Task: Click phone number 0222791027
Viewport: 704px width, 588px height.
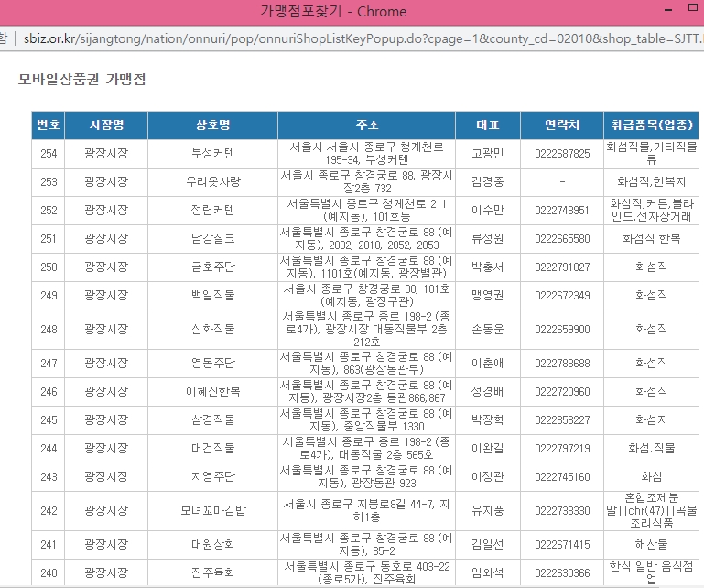Action: (x=562, y=267)
